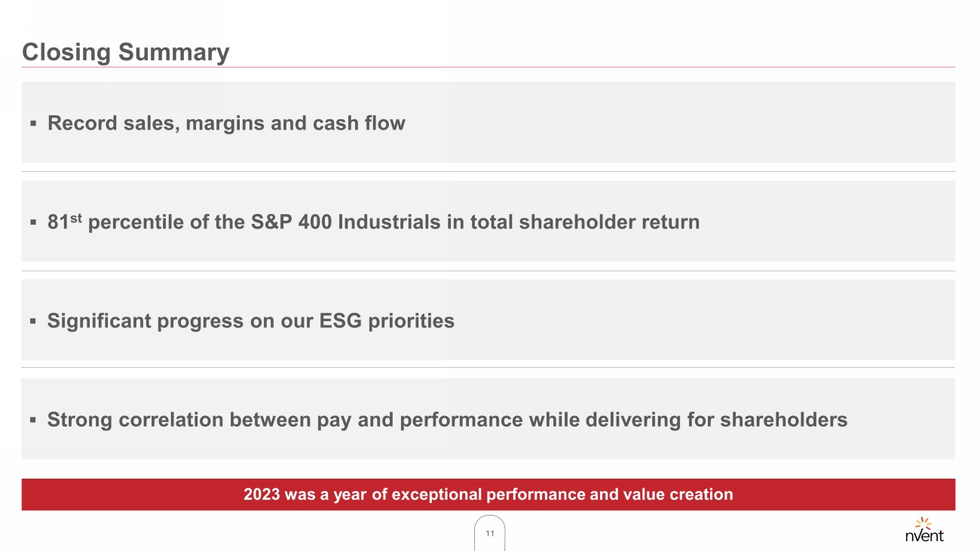Click the nVent sunburst logo icon

tap(923, 522)
